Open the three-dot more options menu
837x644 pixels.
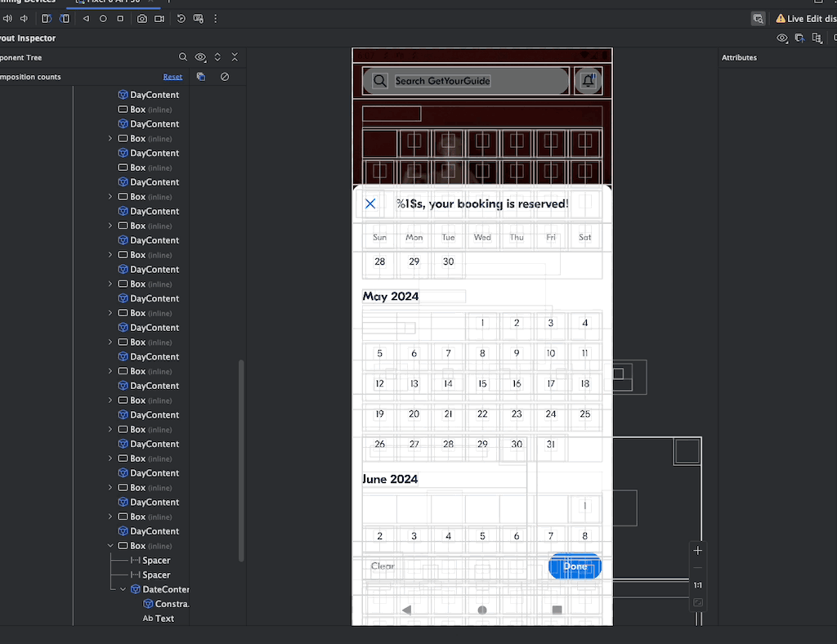(216, 19)
